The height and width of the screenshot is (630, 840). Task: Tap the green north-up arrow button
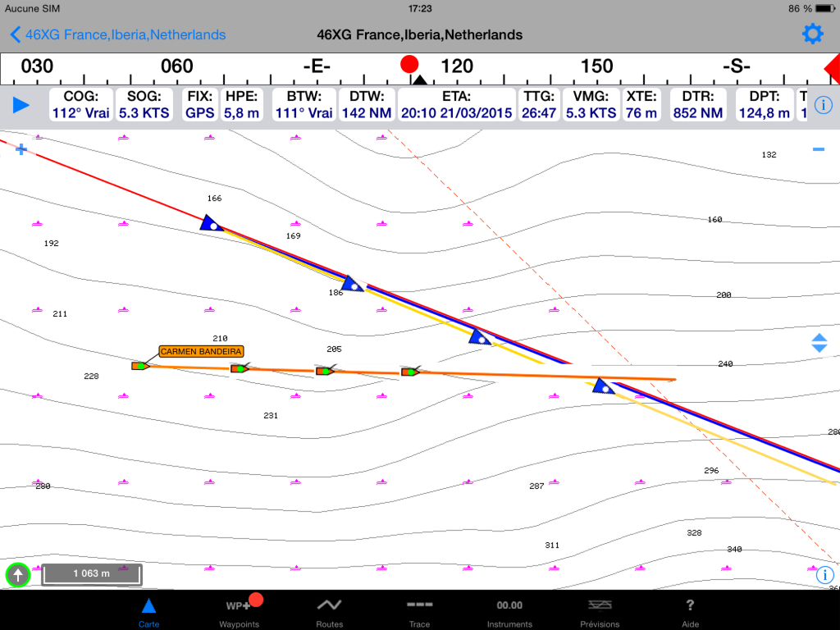[18, 575]
